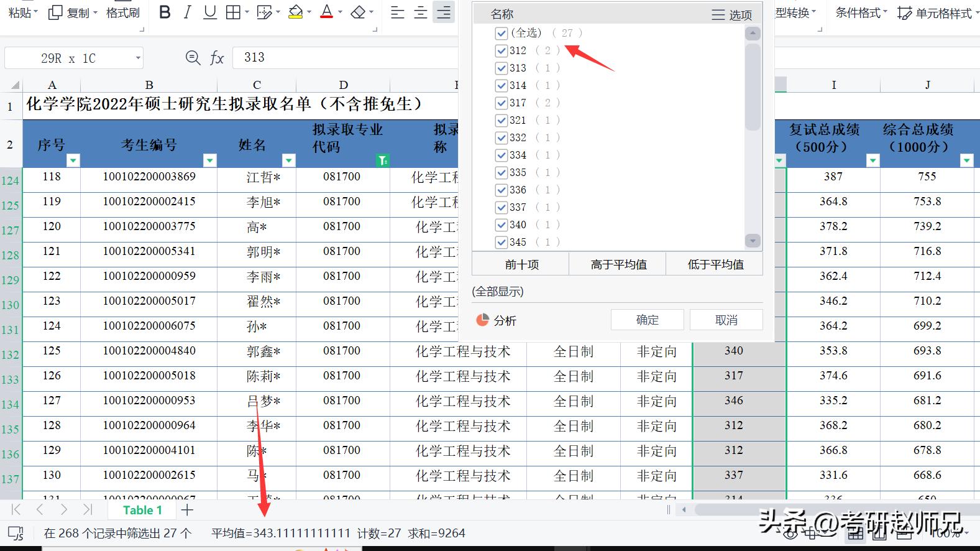
Task: Click the 前十项 top ten button
Action: [521, 264]
